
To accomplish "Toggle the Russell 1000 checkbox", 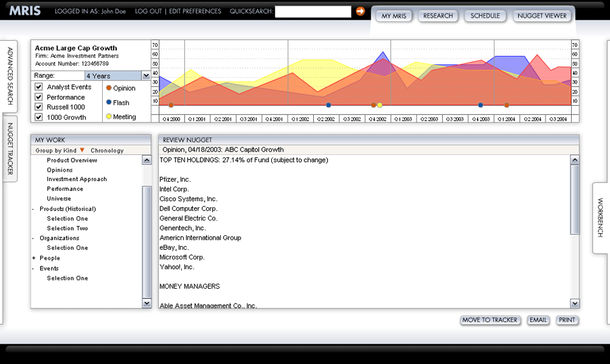I will point(38,107).
